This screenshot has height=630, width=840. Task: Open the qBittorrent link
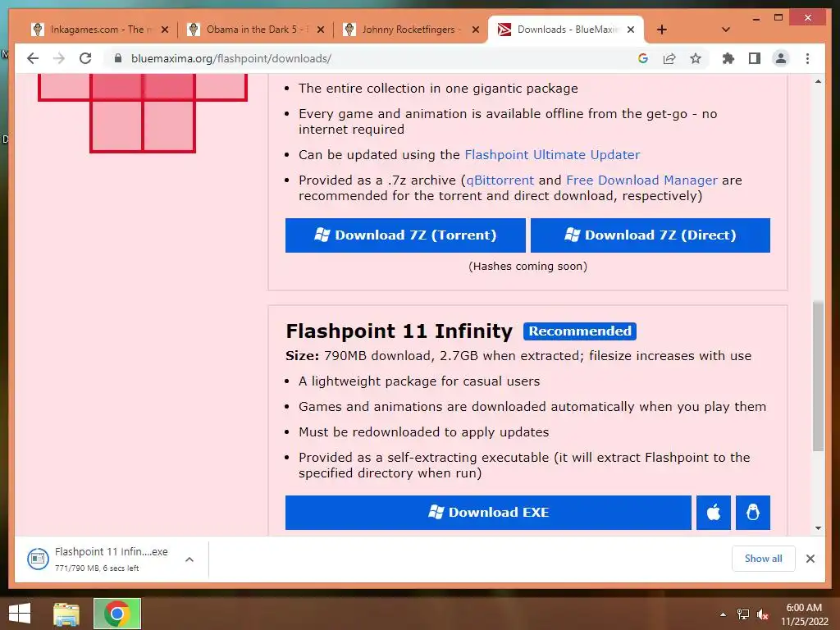coord(500,180)
